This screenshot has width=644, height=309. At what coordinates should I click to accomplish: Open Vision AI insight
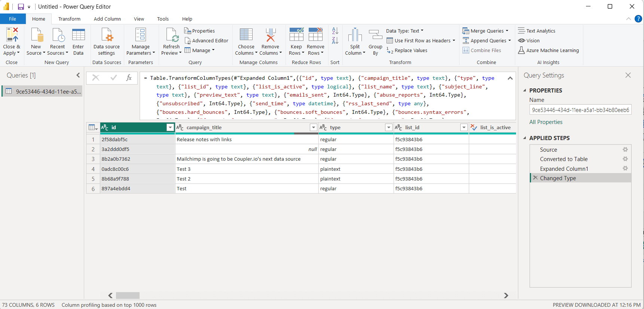[529, 40]
